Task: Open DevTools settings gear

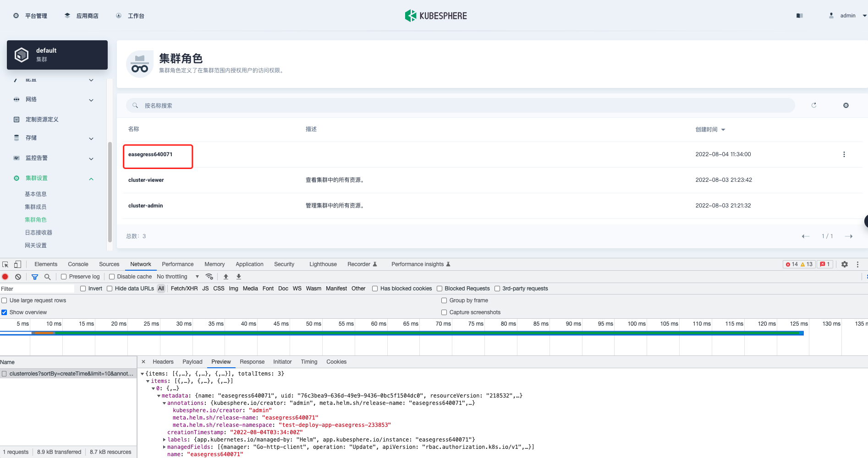Action: pyautogui.click(x=845, y=264)
